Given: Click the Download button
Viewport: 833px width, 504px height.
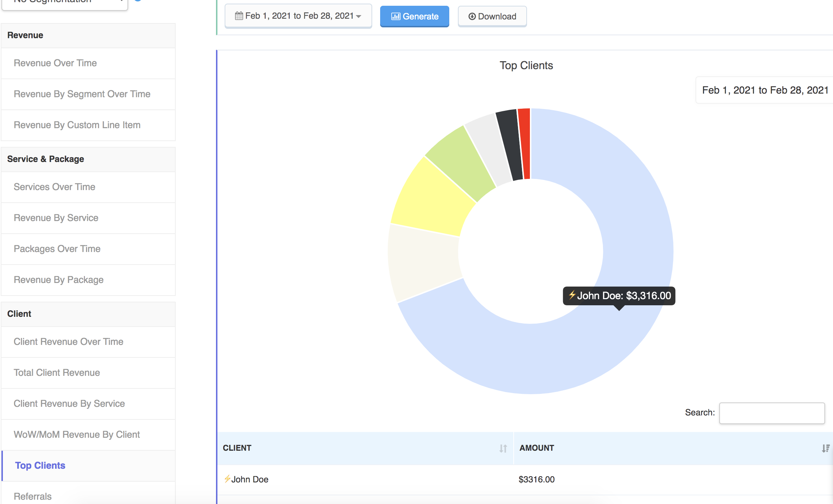Looking at the screenshot, I should 492,17.
